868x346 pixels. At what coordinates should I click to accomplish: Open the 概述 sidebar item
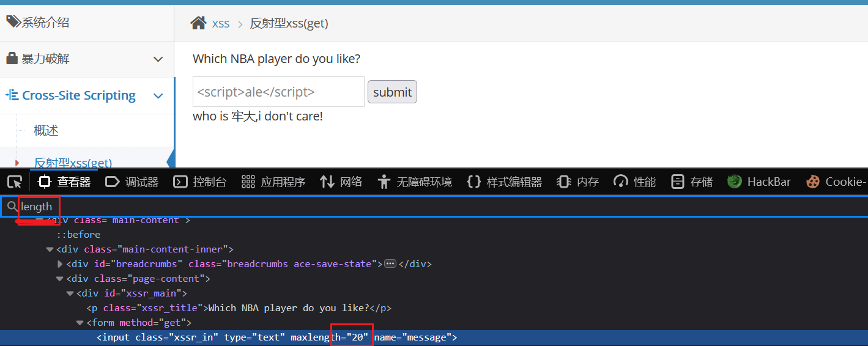46,130
